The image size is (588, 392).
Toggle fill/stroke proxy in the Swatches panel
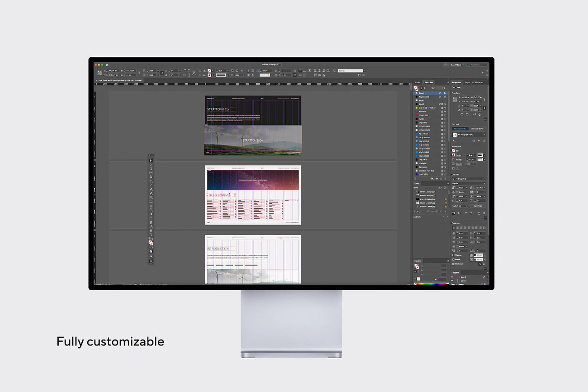tap(416, 88)
